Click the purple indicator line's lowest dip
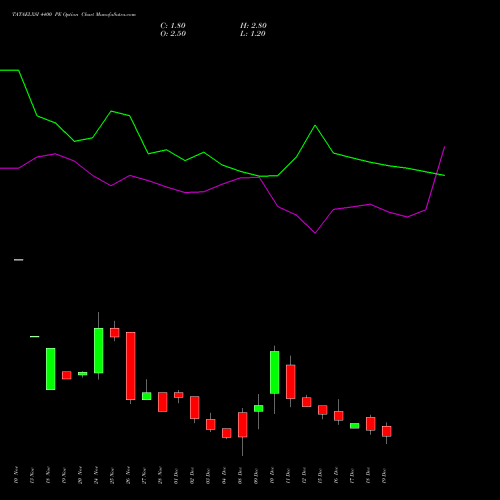 click(x=315, y=233)
